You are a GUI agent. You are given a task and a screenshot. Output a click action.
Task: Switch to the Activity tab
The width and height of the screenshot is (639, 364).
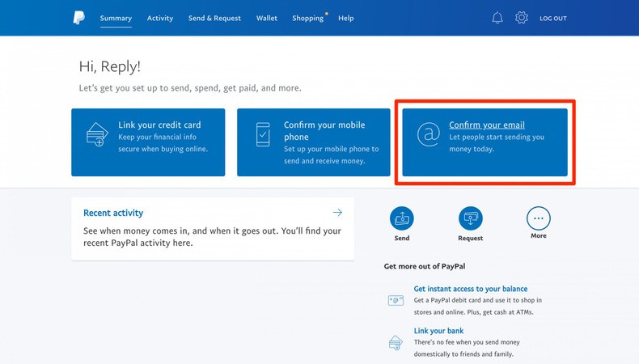pos(160,18)
